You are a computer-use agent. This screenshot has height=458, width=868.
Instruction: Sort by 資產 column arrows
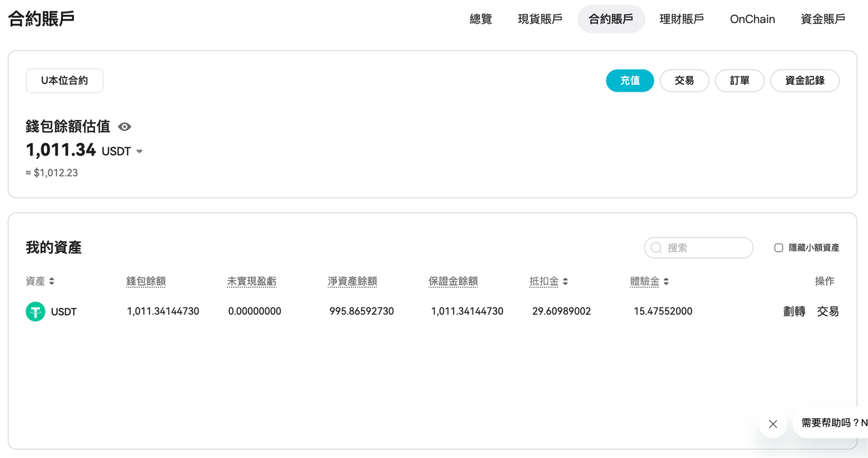[52, 281]
